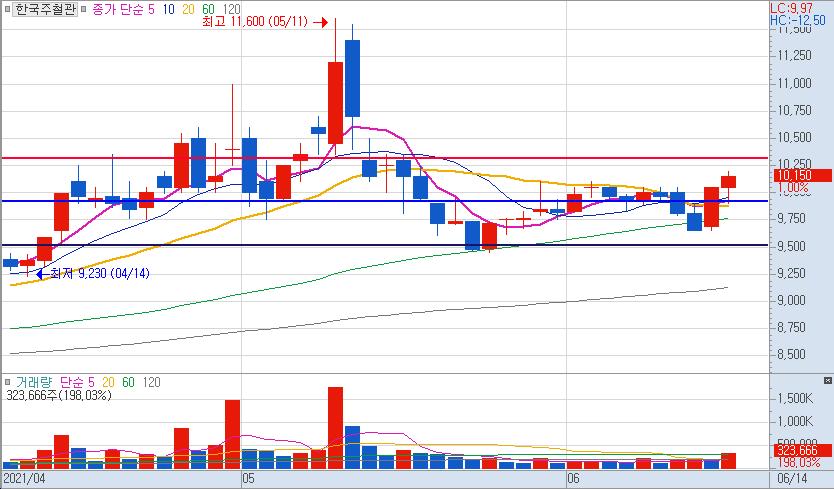Image resolution: width=834 pixels, height=489 pixels.
Task: Click the 06/14 date label
Action: pos(792,478)
